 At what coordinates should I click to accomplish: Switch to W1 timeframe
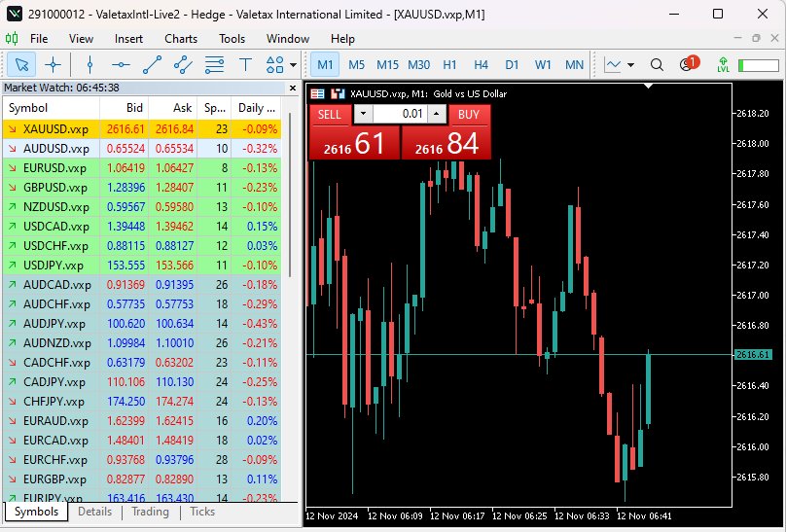point(543,64)
